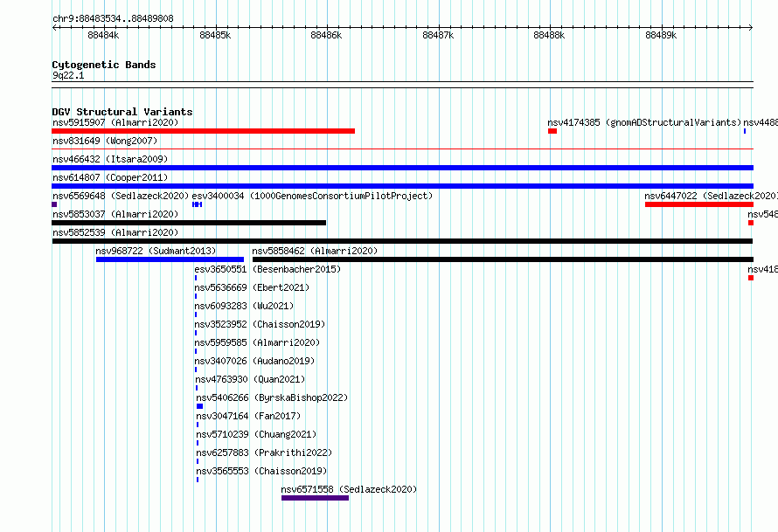Open nsv6093283 (Wu2021) label
778x532 pixels.
(244, 306)
